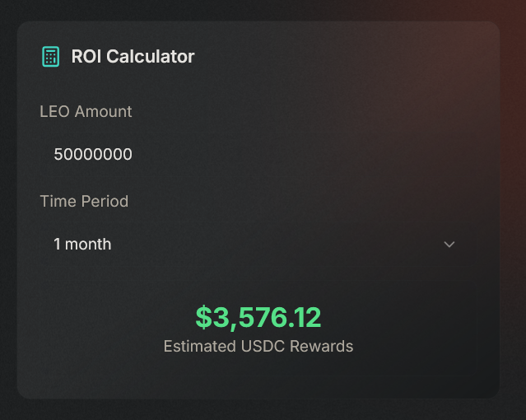Expand the chevron arrow beside 1 month

(x=449, y=245)
